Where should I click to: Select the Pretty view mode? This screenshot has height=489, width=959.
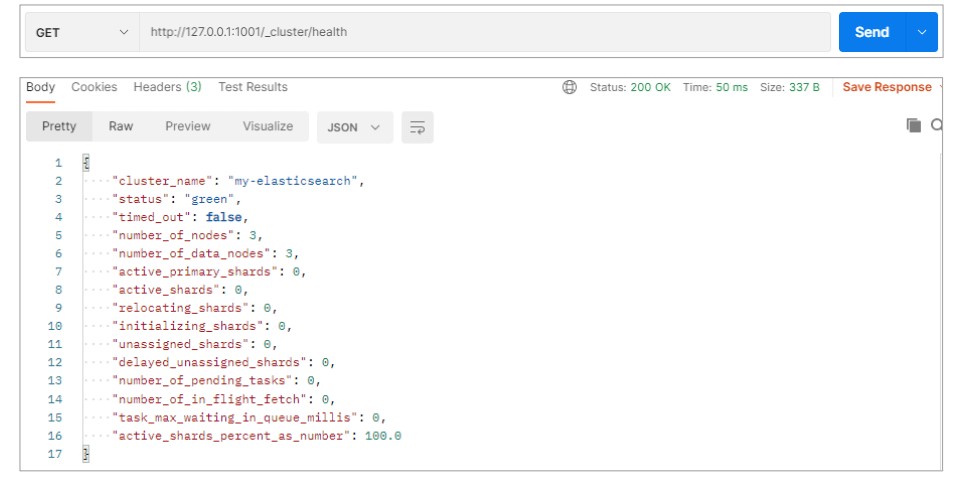pos(59,126)
